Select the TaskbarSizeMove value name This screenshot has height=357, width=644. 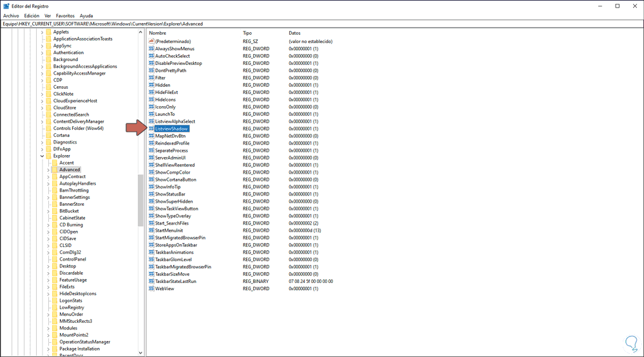[x=172, y=274]
